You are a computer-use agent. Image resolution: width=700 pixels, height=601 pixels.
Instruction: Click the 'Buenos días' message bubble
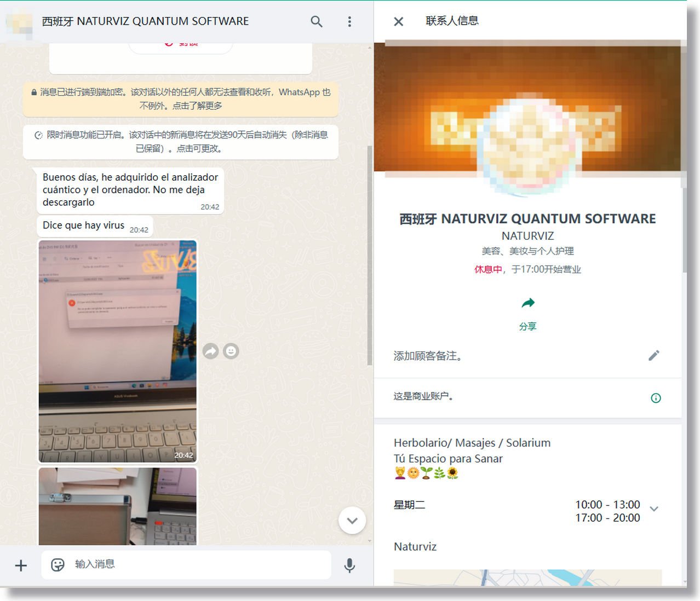(130, 190)
